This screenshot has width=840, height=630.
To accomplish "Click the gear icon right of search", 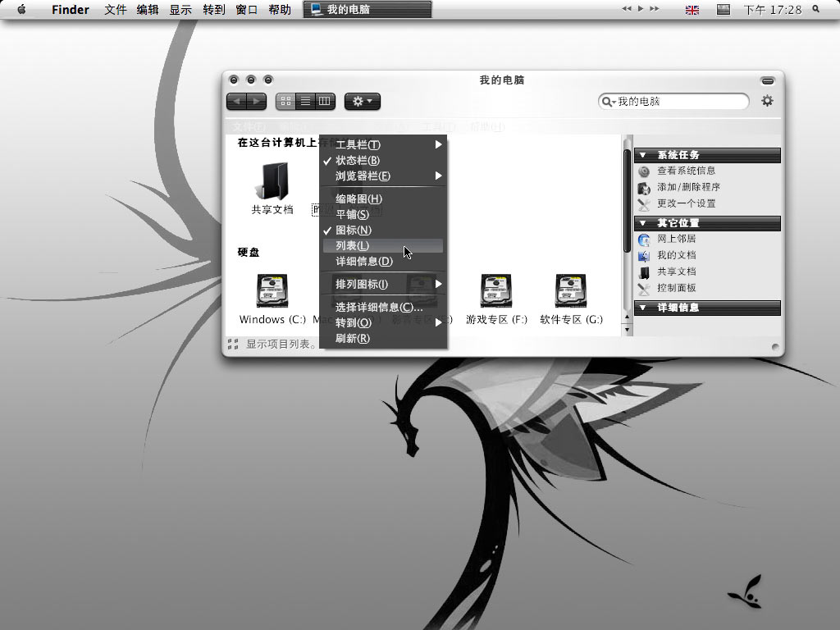I will coord(767,101).
